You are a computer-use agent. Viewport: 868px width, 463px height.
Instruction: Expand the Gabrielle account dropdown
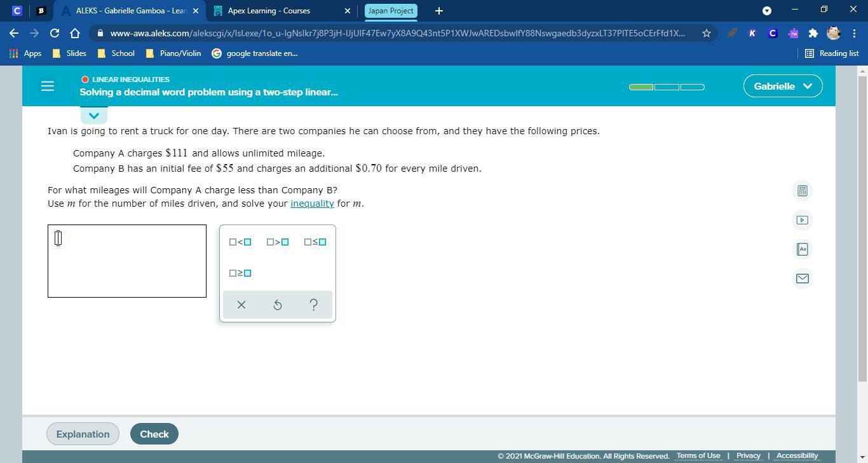tap(782, 86)
